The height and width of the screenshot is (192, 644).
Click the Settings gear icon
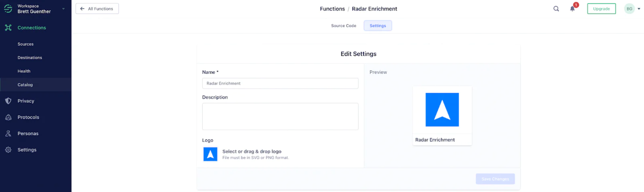pos(8,150)
